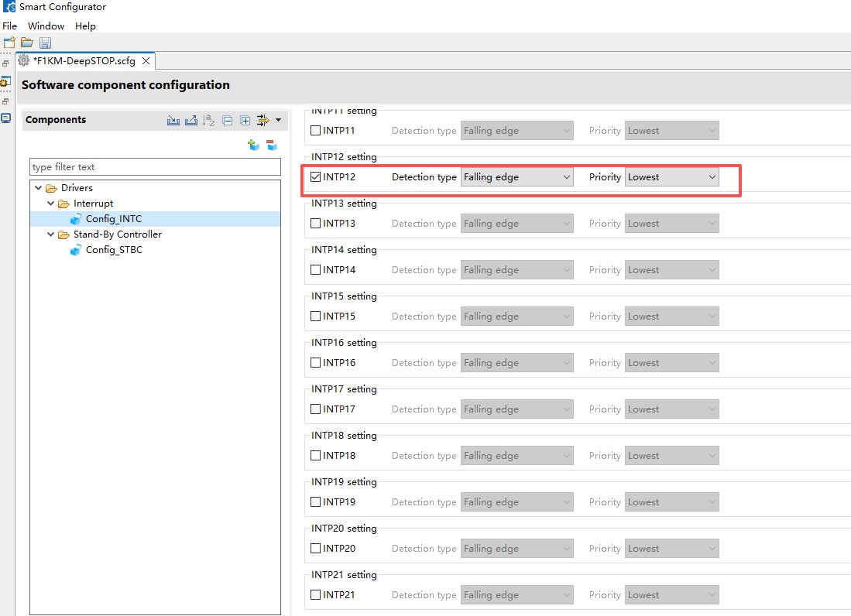
Task: Click the New configuration file icon
Action: [9, 43]
